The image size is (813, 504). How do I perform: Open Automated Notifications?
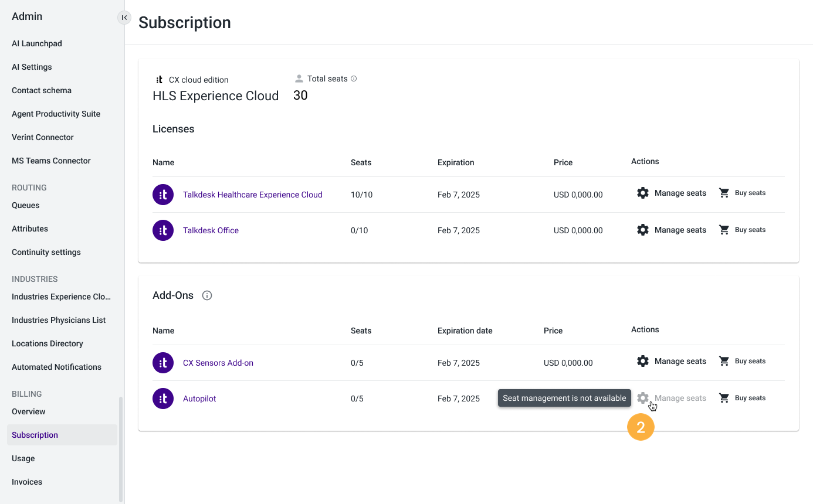56,367
